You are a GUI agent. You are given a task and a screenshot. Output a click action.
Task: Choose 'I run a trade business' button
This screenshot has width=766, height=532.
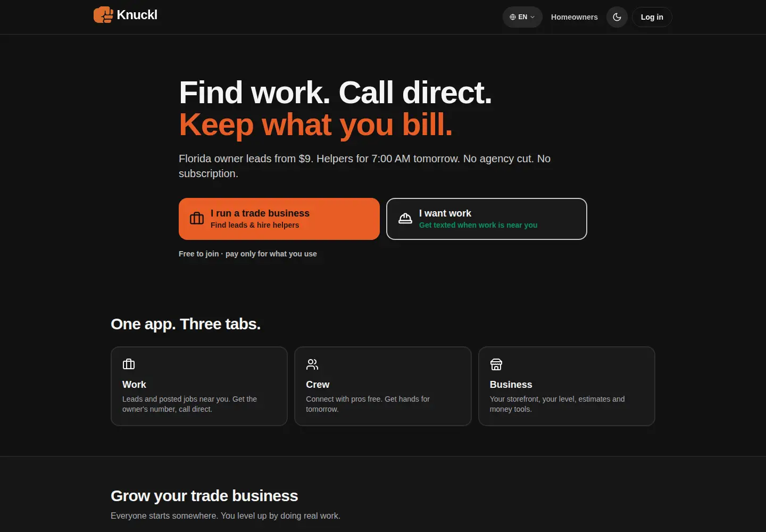[x=279, y=219]
